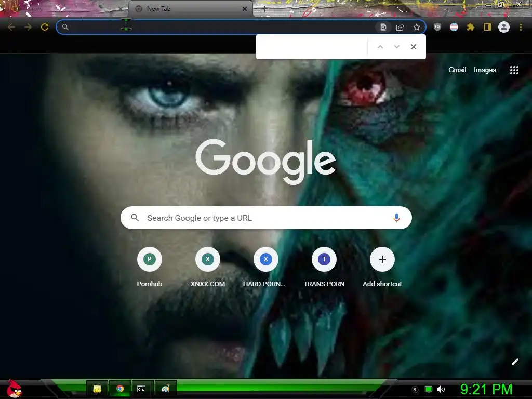This screenshot has height=399, width=532.
Task: Click the Search Google or type a URL box
Action: pyautogui.click(x=266, y=218)
